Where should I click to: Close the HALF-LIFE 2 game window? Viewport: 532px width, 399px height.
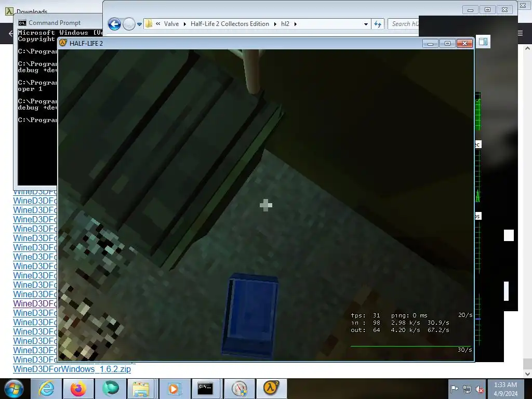coord(465,44)
